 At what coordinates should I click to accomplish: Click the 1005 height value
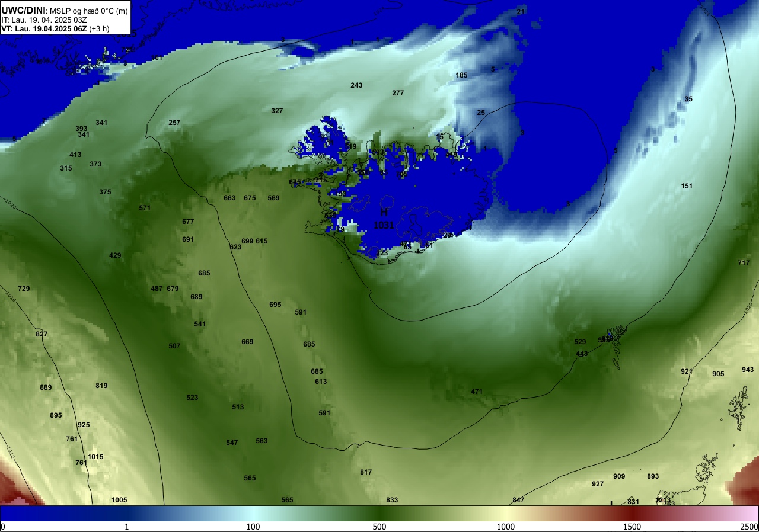tap(119, 500)
